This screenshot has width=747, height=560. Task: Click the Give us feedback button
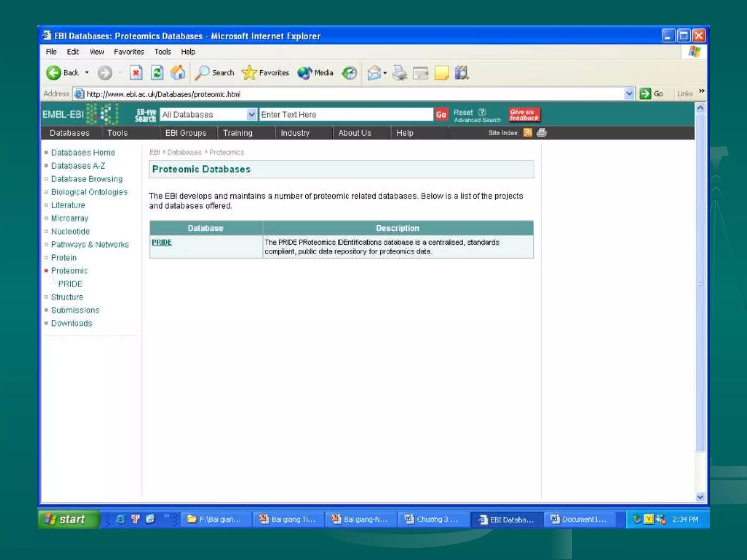click(x=524, y=115)
